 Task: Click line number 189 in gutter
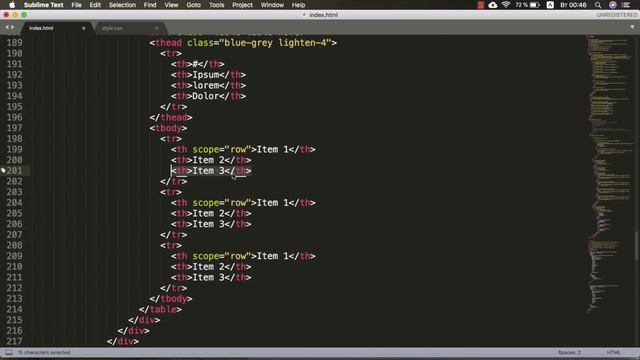(14, 43)
